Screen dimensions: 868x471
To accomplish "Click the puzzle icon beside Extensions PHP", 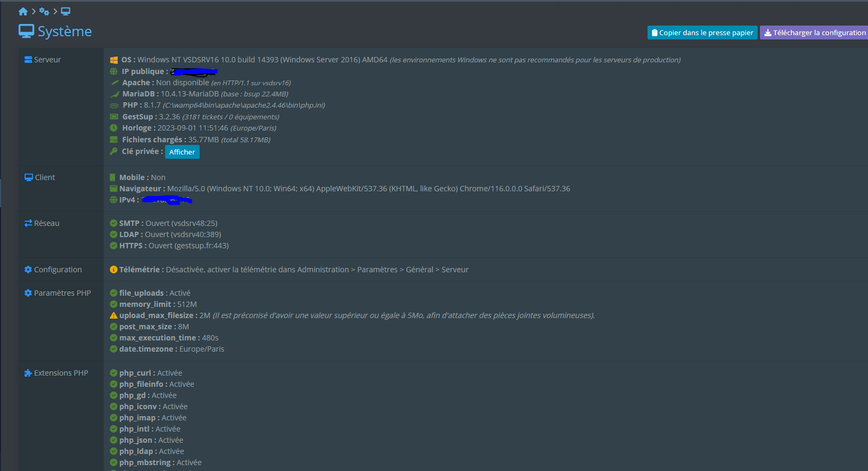I will [x=28, y=373].
